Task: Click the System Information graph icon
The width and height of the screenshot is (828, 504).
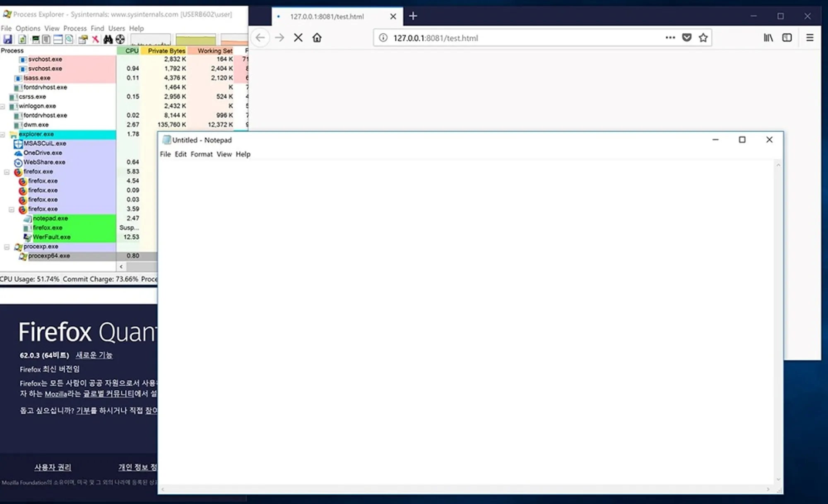Action: coord(36,39)
